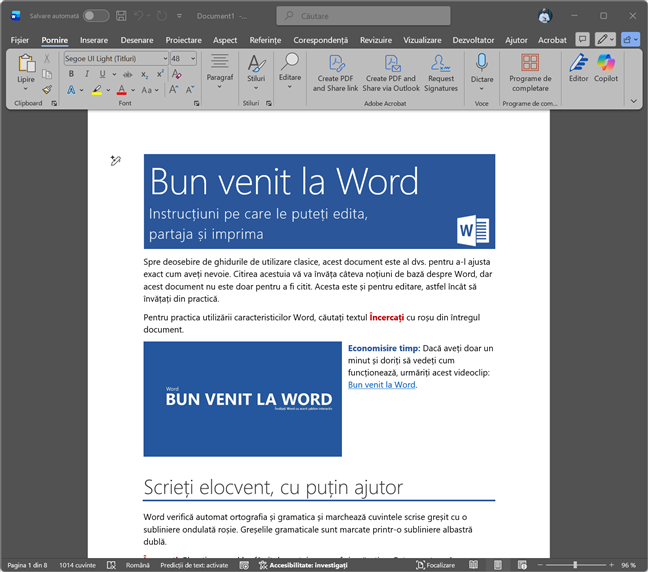
Task: Click the Clear Formatting icon
Action: [x=177, y=74]
